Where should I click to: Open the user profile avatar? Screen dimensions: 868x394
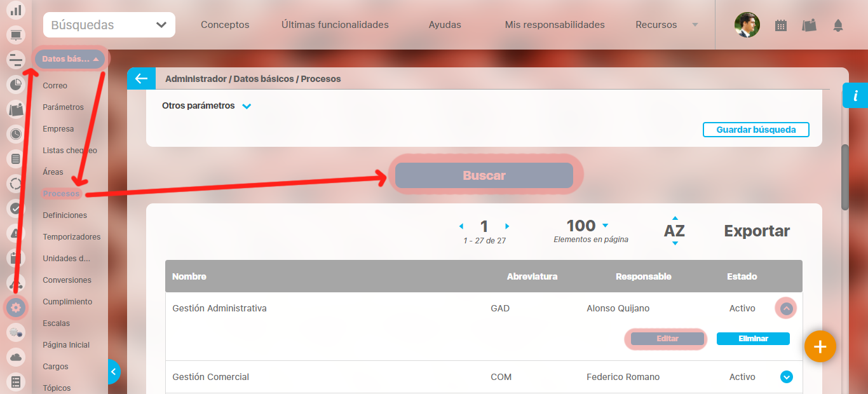(747, 25)
